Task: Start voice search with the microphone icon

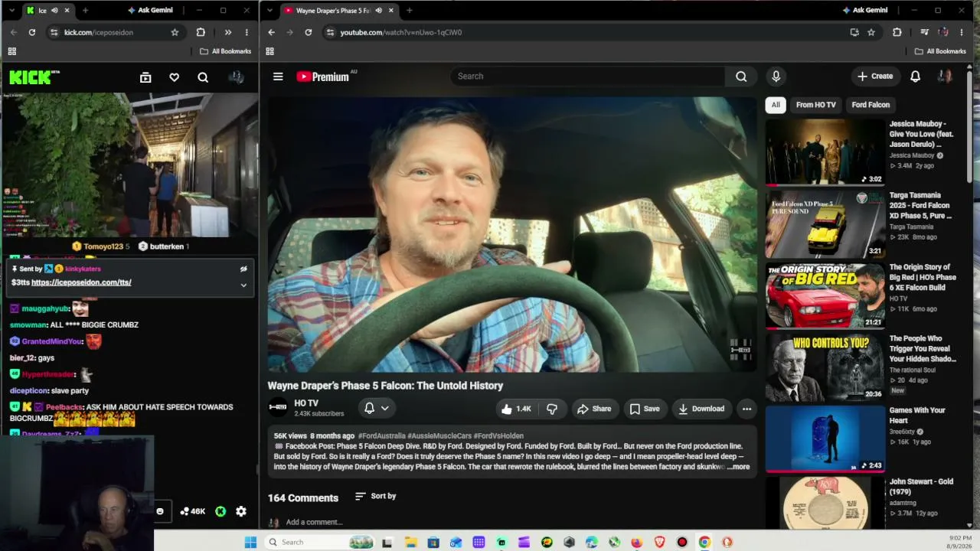Action: point(776,77)
